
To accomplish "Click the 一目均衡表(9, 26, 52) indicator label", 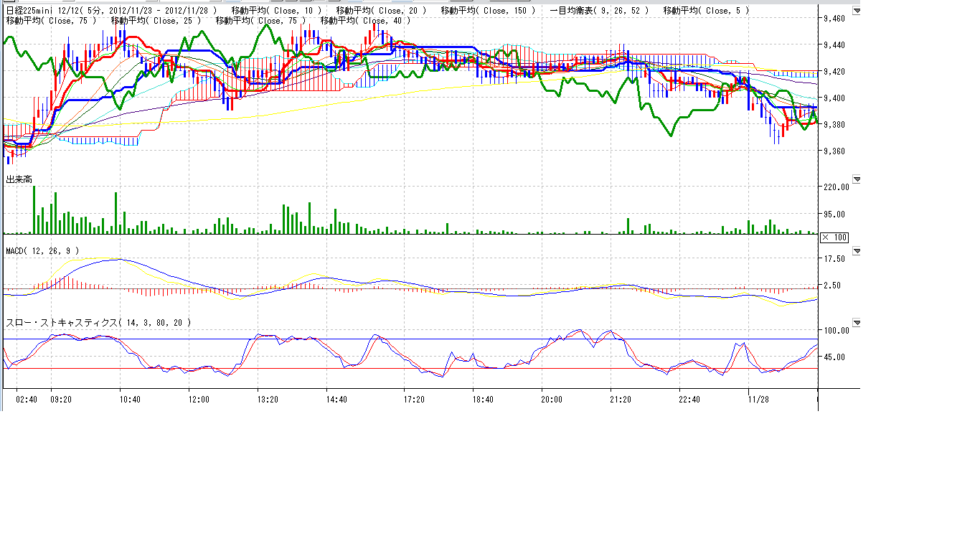I will (x=599, y=10).
